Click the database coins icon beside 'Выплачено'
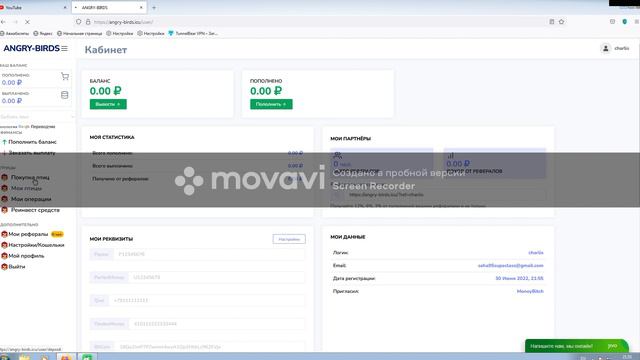640x360 pixels. coord(64,95)
